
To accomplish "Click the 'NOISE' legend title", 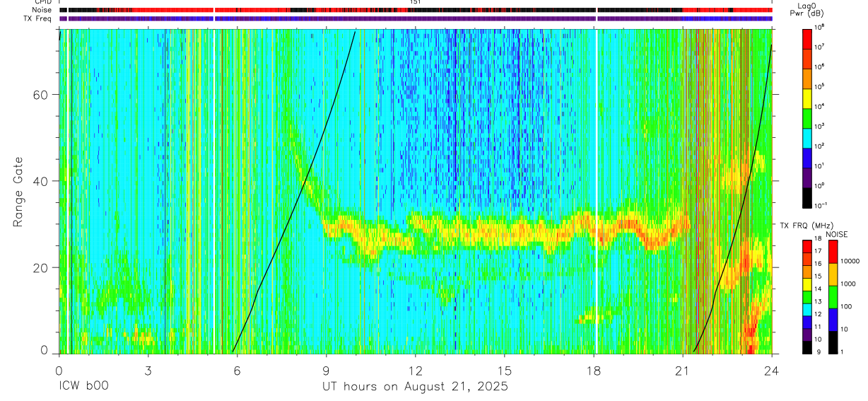I will (837, 233).
